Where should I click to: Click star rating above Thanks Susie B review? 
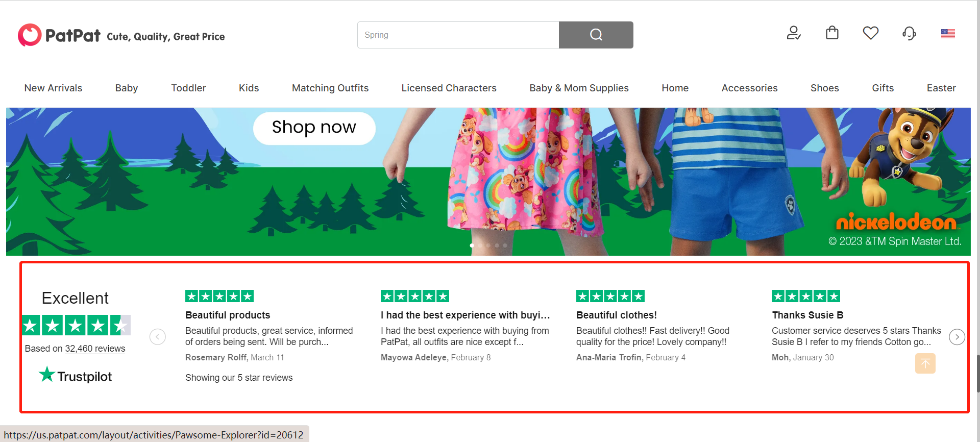pos(806,296)
